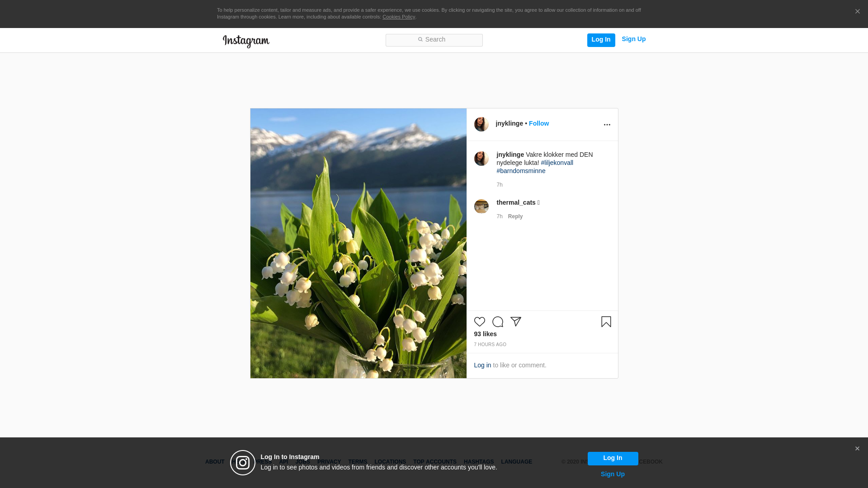Open thermal_cats profile picture
This screenshot has width=868, height=488.
[481, 206]
